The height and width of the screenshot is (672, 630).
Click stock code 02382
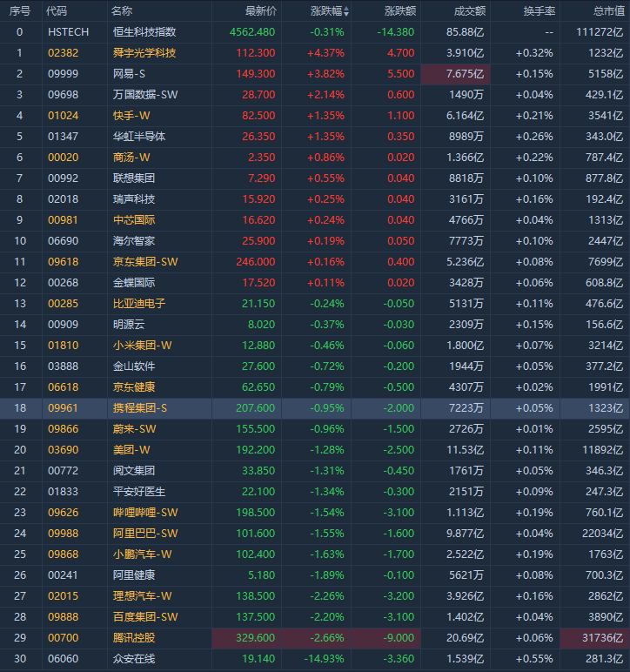[63, 53]
